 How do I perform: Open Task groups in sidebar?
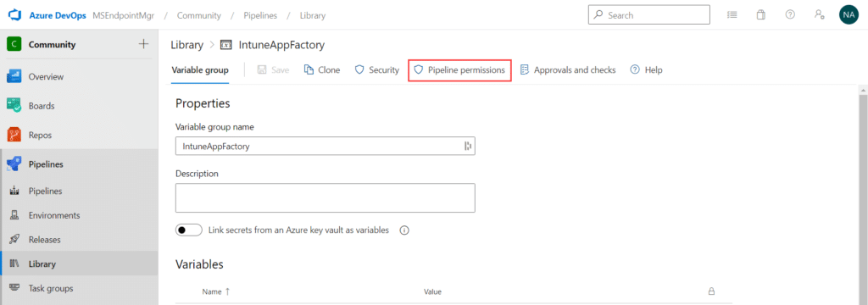click(x=51, y=288)
